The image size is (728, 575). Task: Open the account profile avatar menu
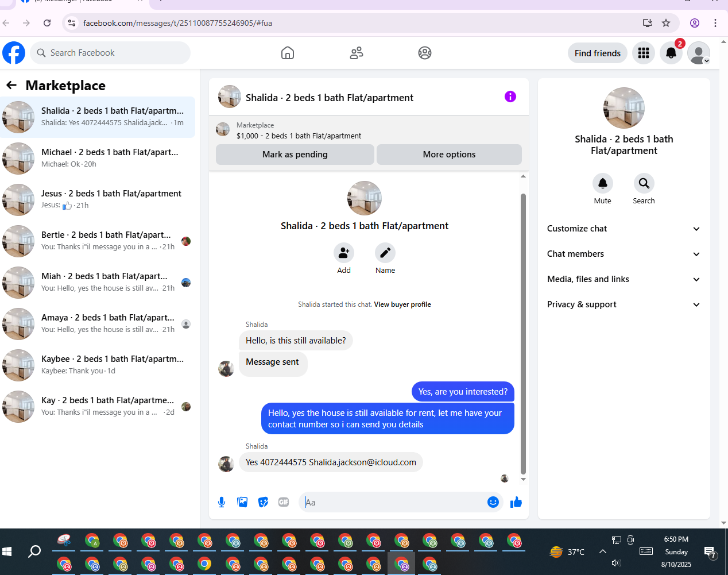click(699, 53)
